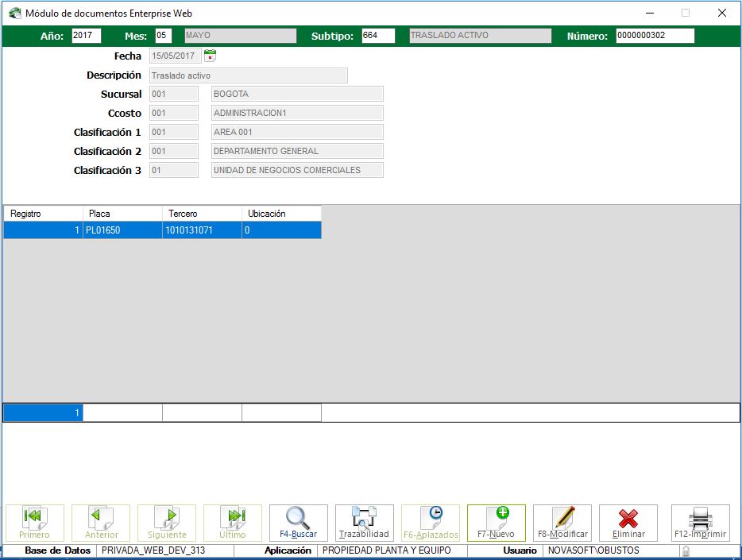Click the F6-Aplazados button
742x560 pixels.
[x=430, y=523]
